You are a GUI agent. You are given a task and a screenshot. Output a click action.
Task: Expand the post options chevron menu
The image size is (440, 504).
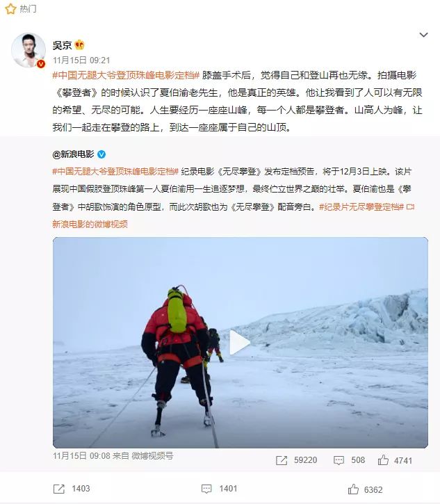click(423, 35)
